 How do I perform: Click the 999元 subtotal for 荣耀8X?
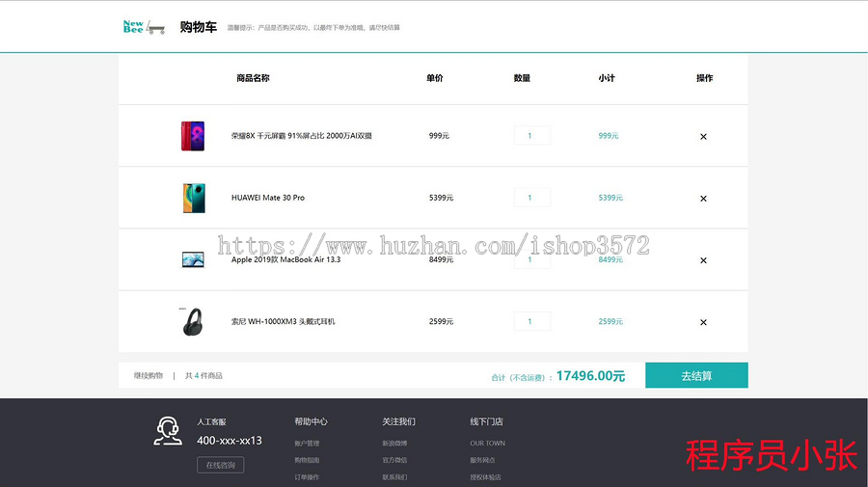[609, 136]
